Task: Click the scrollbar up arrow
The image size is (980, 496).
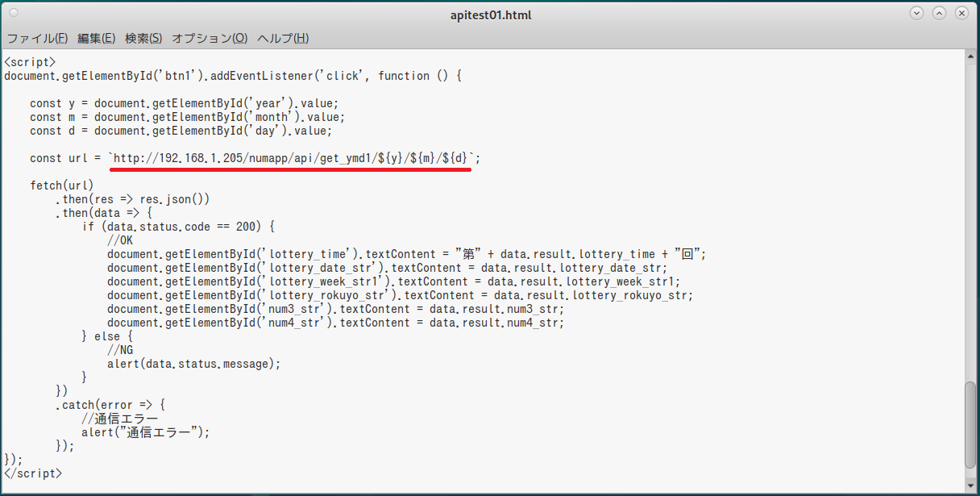Action: click(x=970, y=56)
